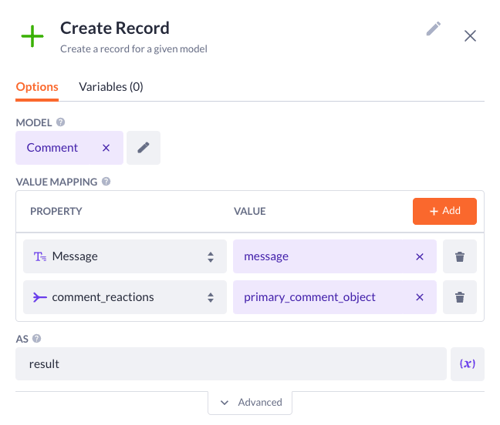
Task: Click the relation icon beside comment_reactions
Action: 40,297
